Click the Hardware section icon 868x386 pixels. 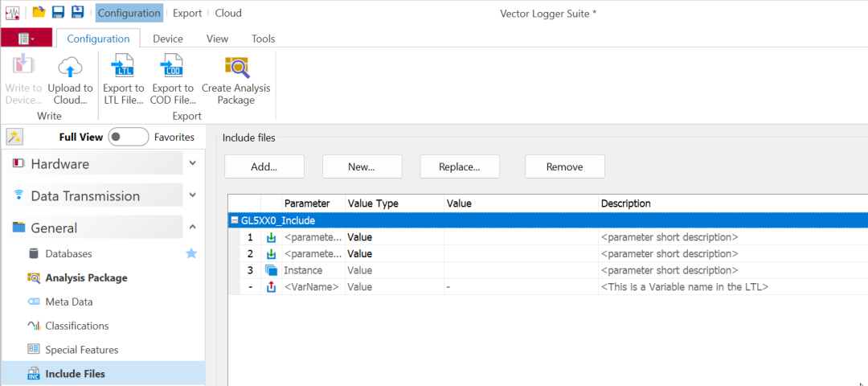pos(18,164)
